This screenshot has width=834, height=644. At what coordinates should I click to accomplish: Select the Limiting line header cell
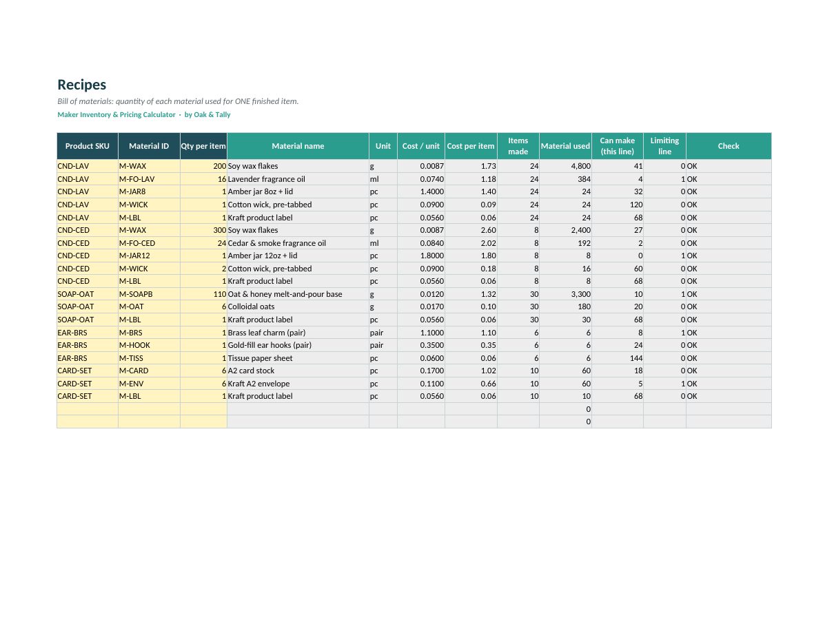pyautogui.click(x=664, y=146)
